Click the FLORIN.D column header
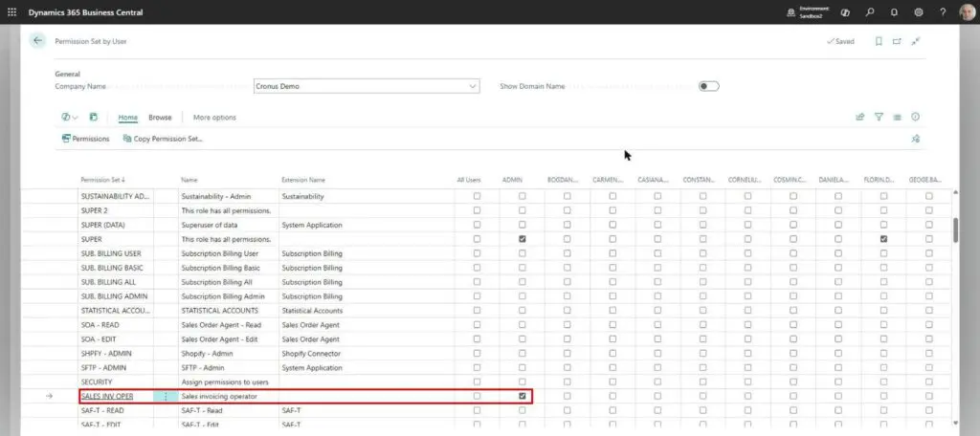 tap(879, 180)
